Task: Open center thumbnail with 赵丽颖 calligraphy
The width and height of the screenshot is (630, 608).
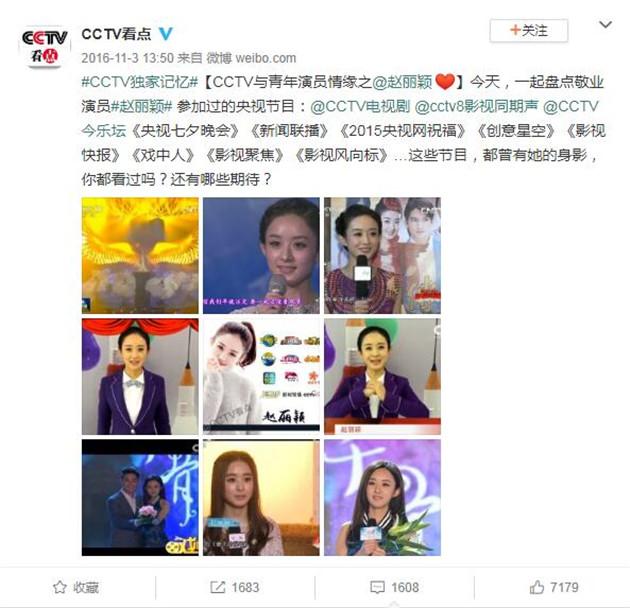Action: (x=261, y=377)
